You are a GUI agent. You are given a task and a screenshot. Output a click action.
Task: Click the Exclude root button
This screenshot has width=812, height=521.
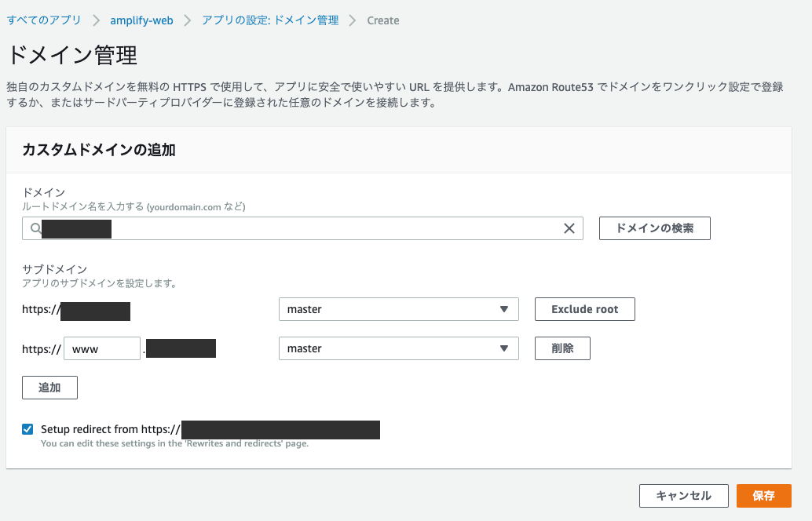(584, 309)
